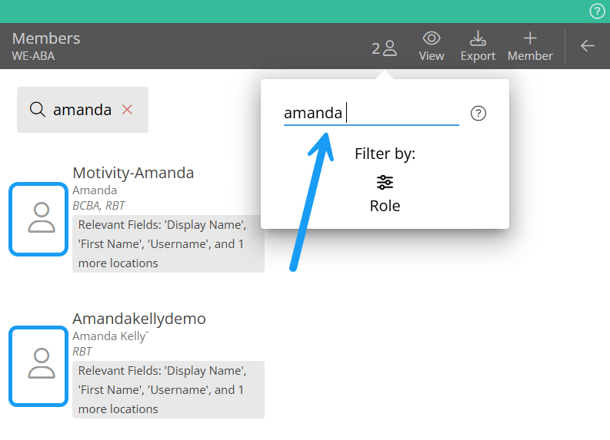
Task: Click the Members page title
Action: [x=46, y=39]
